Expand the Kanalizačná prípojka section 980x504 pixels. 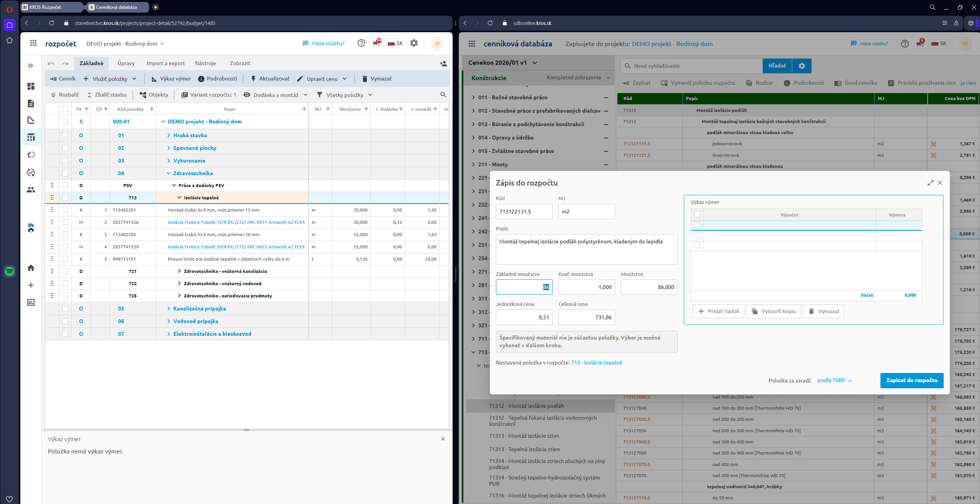coord(169,309)
